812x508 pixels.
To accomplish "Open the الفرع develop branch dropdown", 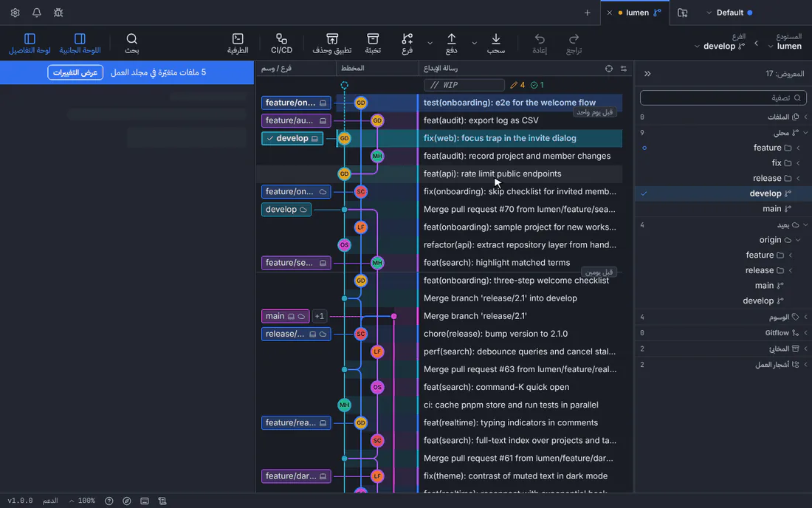I will coord(720,43).
